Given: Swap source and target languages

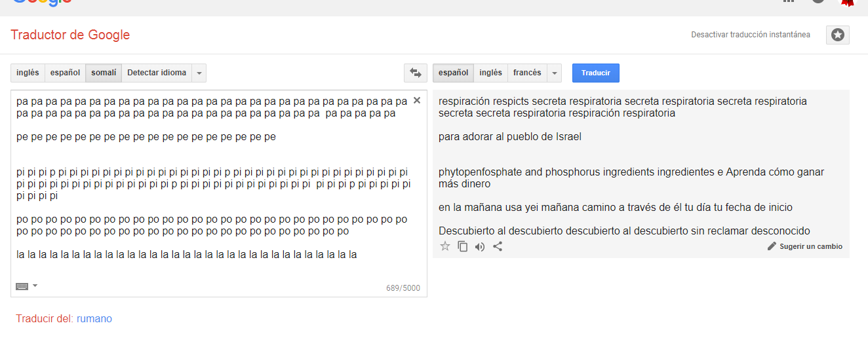Looking at the screenshot, I should click(415, 73).
